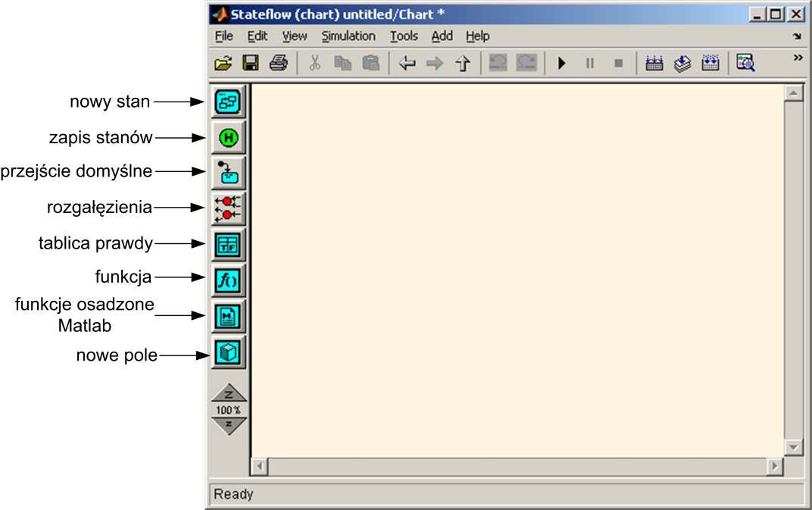Image resolution: width=812 pixels, height=510 pixels.
Task: Click the stacked layers download icon
Action: [x=682, y=63]
